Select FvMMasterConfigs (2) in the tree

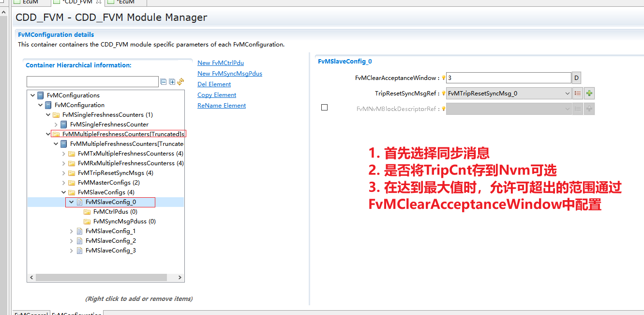pyautogui.click(x=108, y=183)
